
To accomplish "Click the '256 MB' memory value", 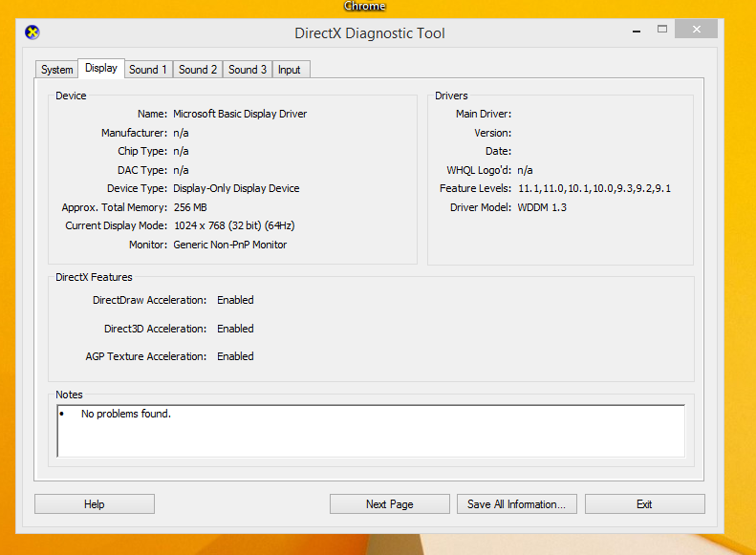I will pyautogui.click(x=190, y=207).
